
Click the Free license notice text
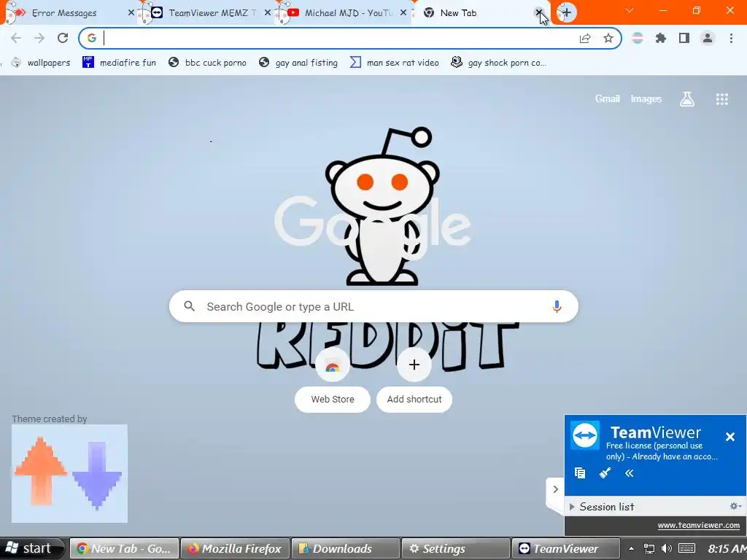(x=661, y=451)
